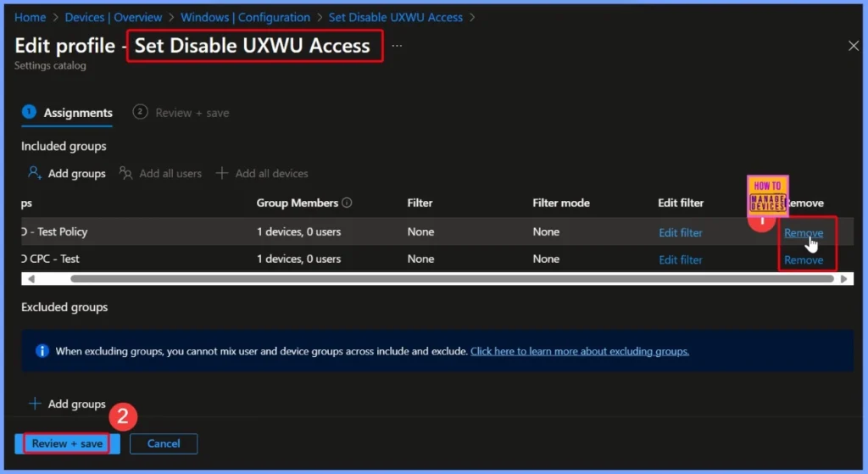
Task: Click the horizontal scrollbar thumb
Action: pos(452,278)
